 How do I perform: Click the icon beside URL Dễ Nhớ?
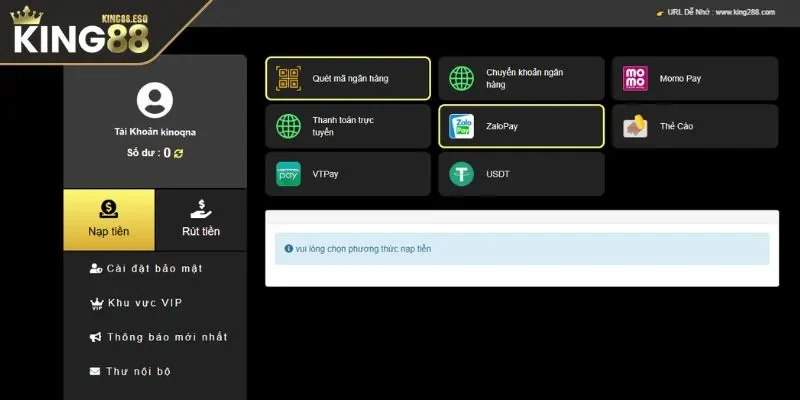[x=660, y=13]
